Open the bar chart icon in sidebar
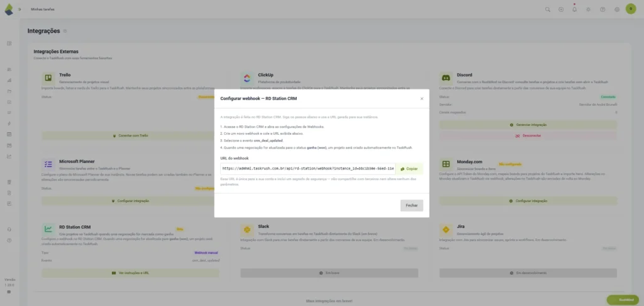Image resolution: width=644 pixels, height=306 pixels. [x=9, y=80]
